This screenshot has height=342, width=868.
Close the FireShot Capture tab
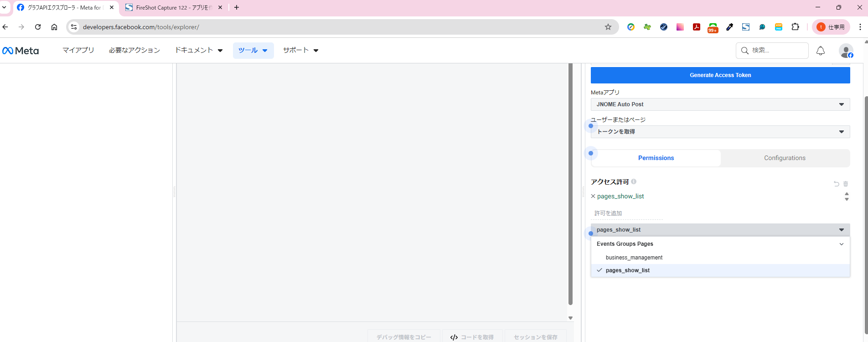[220, 7]
